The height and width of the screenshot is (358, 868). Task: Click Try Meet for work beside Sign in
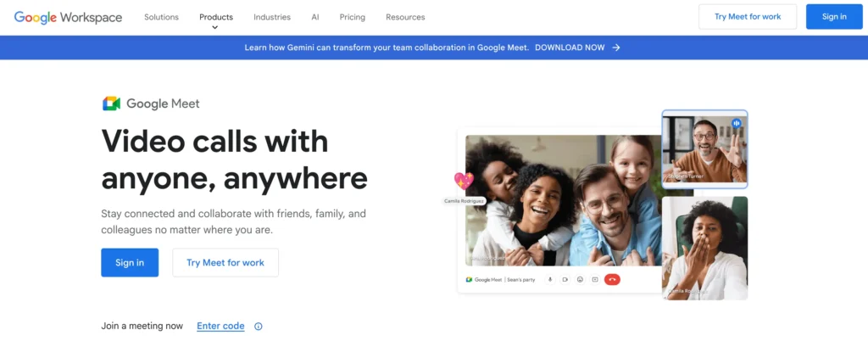tap(225, 263)
